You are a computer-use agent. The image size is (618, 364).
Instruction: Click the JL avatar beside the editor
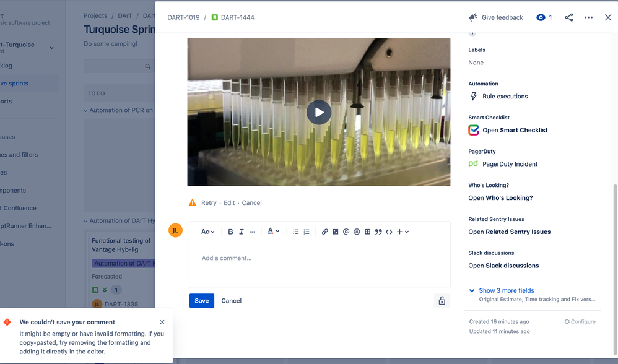pyautogui.click(x=175, y=230)
